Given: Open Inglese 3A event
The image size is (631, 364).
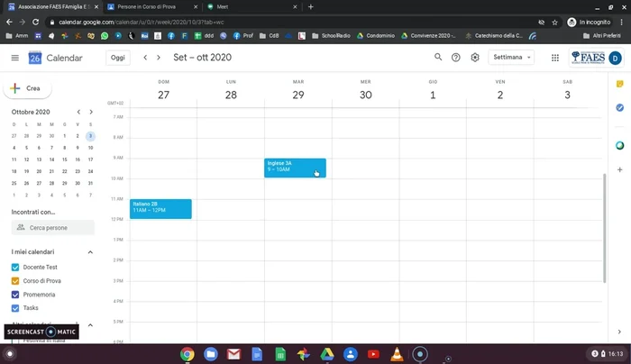Looking at the screenshot, I should 295,168.
